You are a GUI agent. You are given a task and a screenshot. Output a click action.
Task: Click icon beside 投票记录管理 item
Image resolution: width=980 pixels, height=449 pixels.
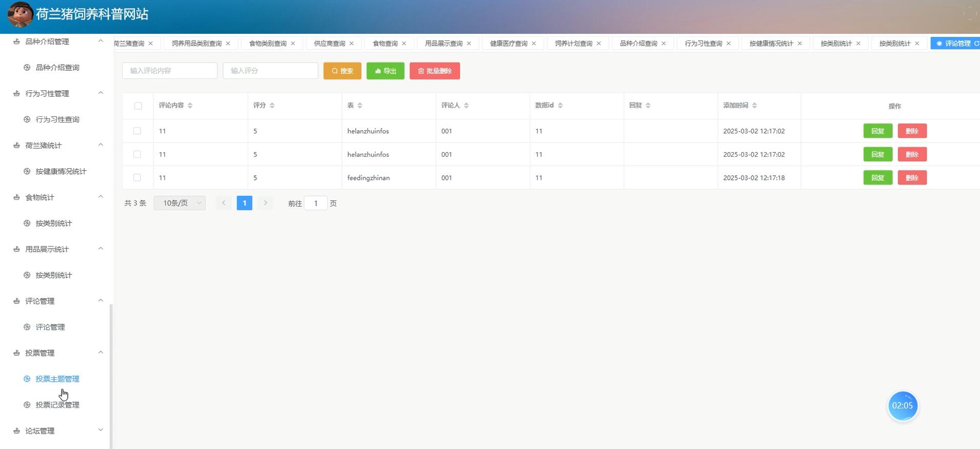pyautogui.click(x=27, y=405)
